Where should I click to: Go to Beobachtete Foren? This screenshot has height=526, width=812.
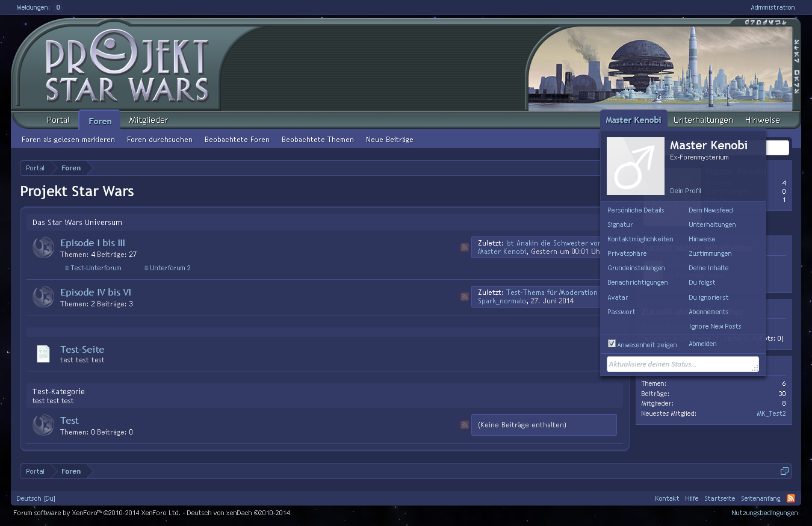[237, 140]
